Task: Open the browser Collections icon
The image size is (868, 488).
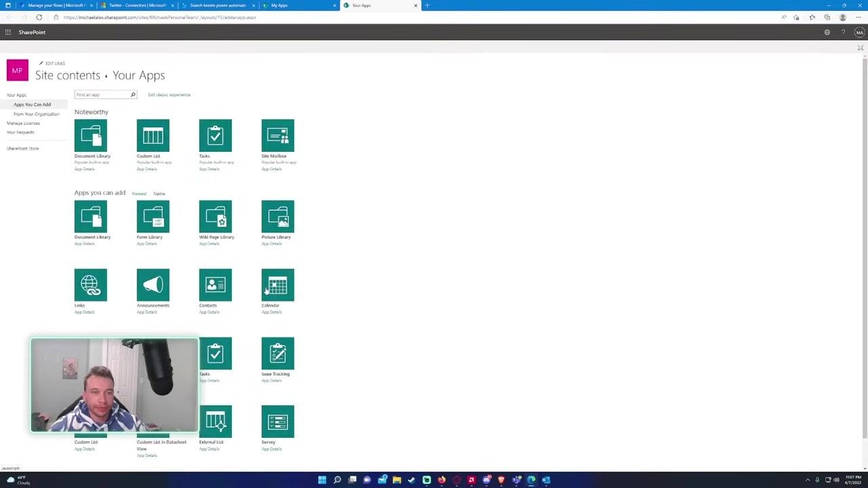Action: point(827,18)
